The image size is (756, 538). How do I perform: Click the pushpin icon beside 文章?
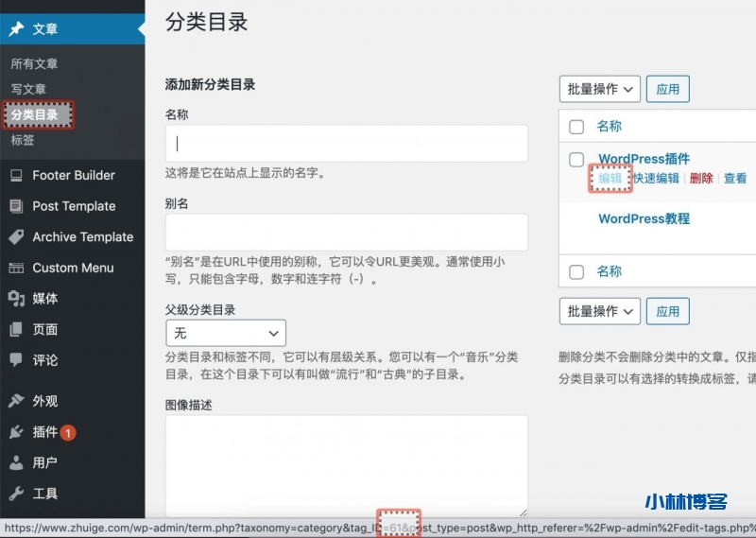[16, 29]
